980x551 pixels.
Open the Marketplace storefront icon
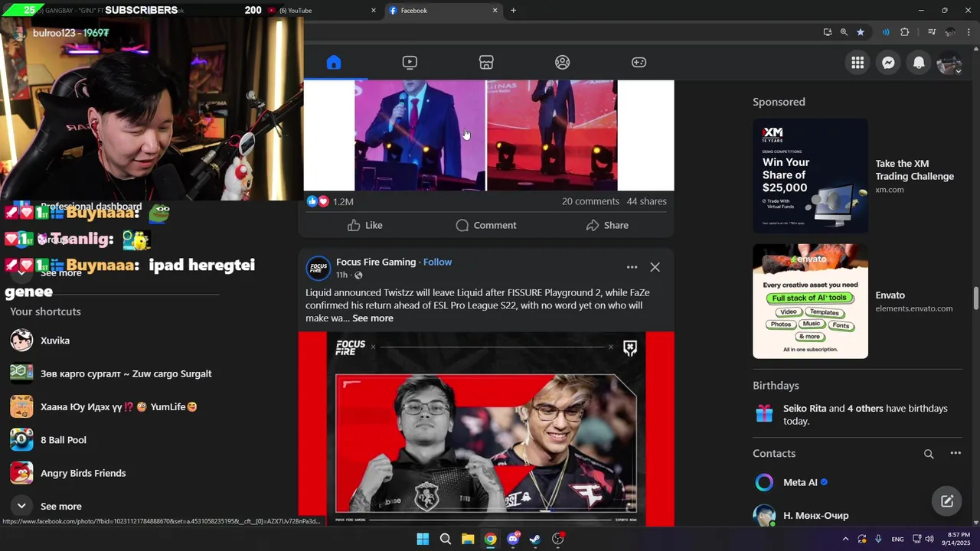coord(486,62)
